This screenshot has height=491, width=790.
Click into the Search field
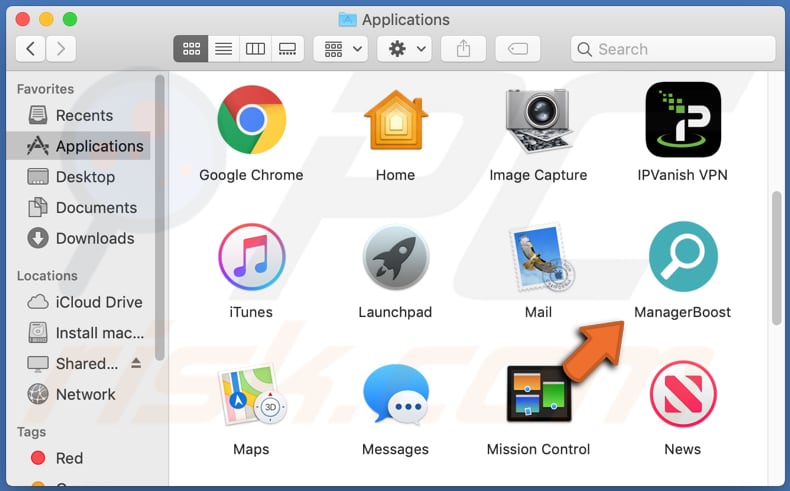pyautogui.click(x=673, y=49)
